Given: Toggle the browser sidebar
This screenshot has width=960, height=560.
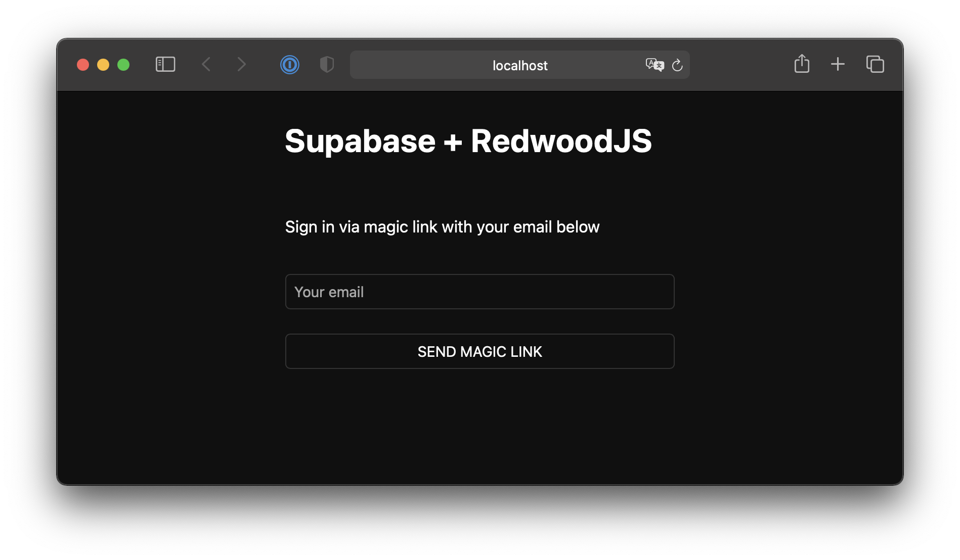Looking at the screenshot, I should coord(165,64).
